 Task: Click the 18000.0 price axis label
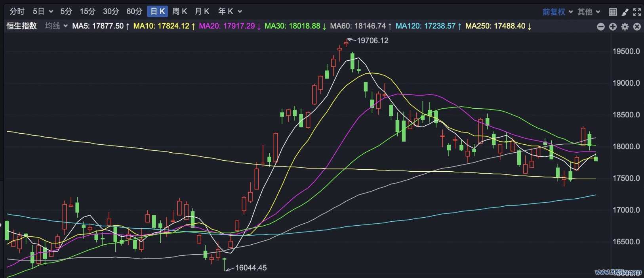click(x=626, y=146)
